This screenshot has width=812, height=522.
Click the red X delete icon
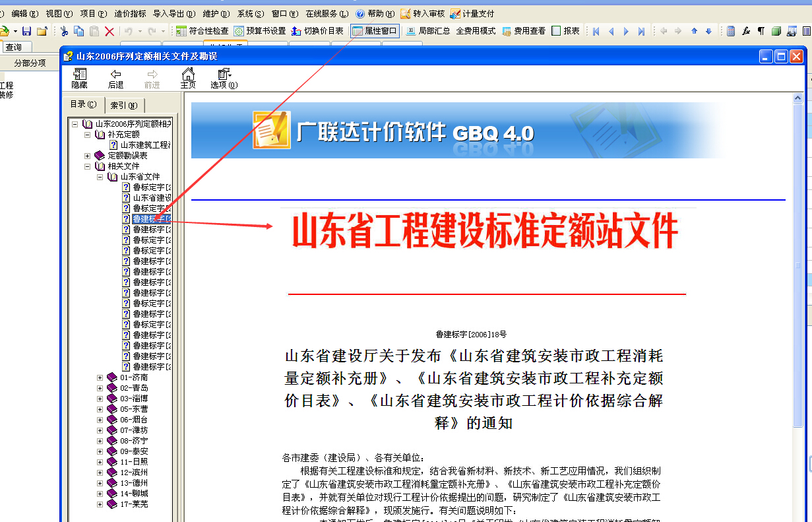coord(109,31)
